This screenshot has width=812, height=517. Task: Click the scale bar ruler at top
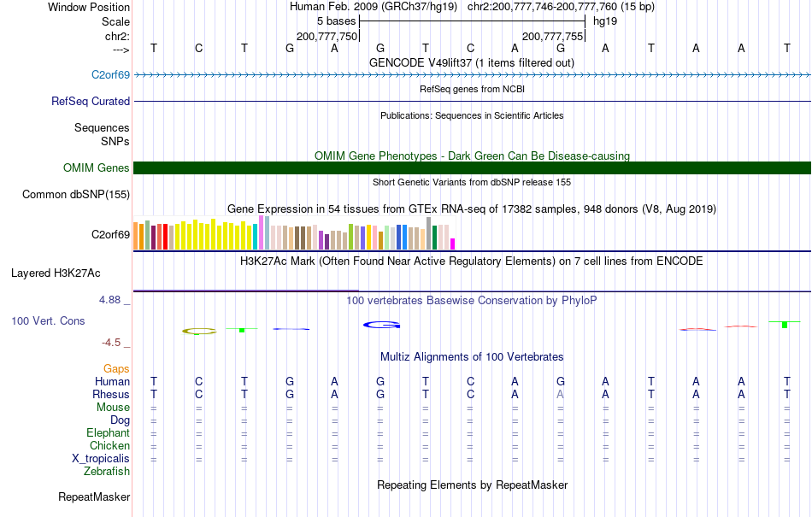473,21
